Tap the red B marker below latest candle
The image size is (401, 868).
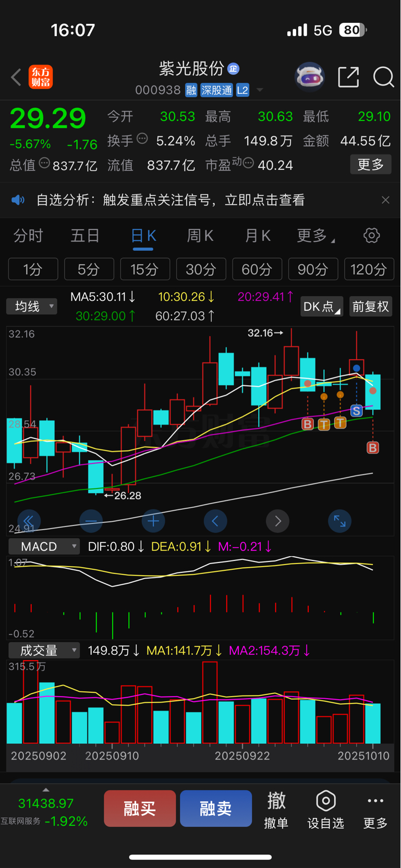pos(373,447)
